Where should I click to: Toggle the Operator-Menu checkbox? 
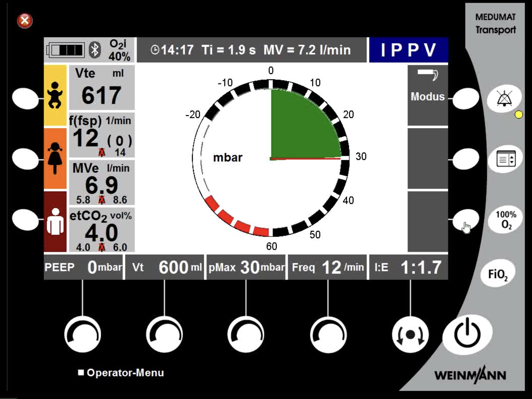point(81,373)
